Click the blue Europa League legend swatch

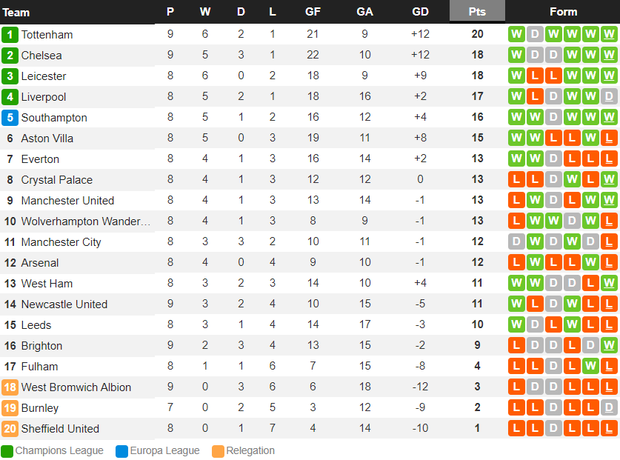[122, 451]
